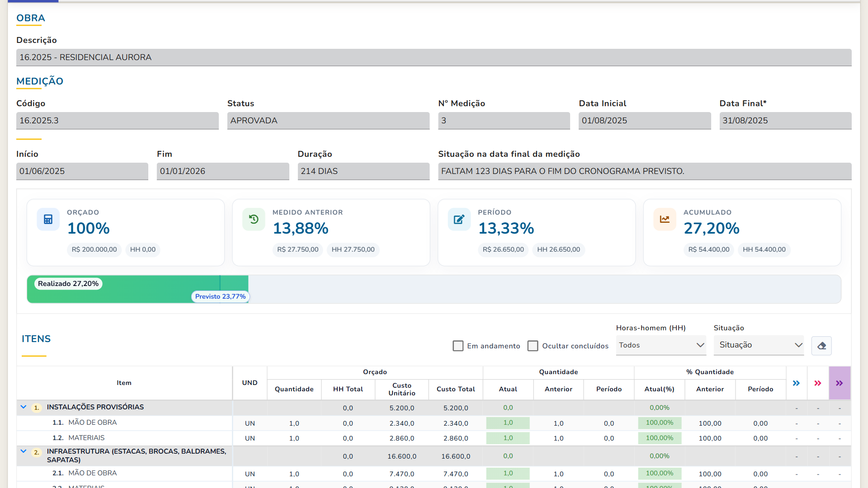Click the blue double-chevron column icon
The height and width of the screenshot is (488, 868).
[x=796, y=383]
